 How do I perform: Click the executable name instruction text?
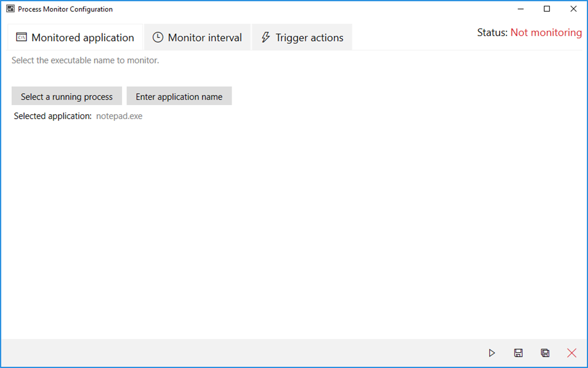click(85, 60)
